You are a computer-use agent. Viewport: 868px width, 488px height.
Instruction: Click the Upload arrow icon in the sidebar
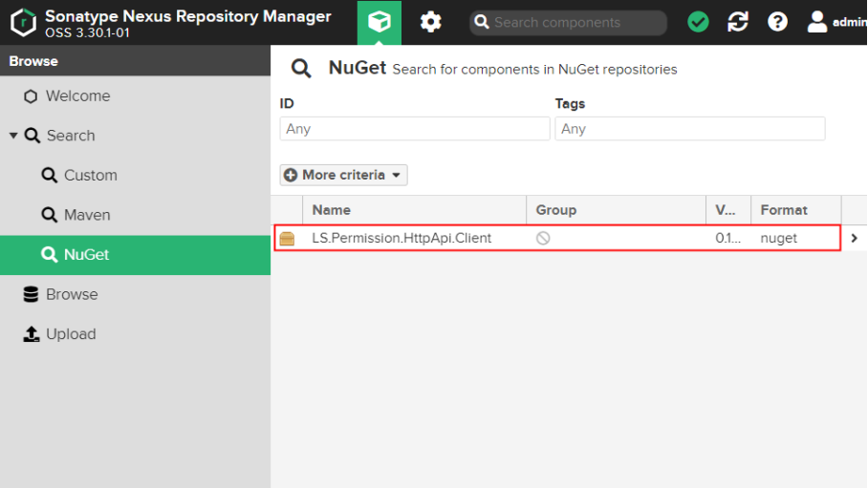(31, 334)
